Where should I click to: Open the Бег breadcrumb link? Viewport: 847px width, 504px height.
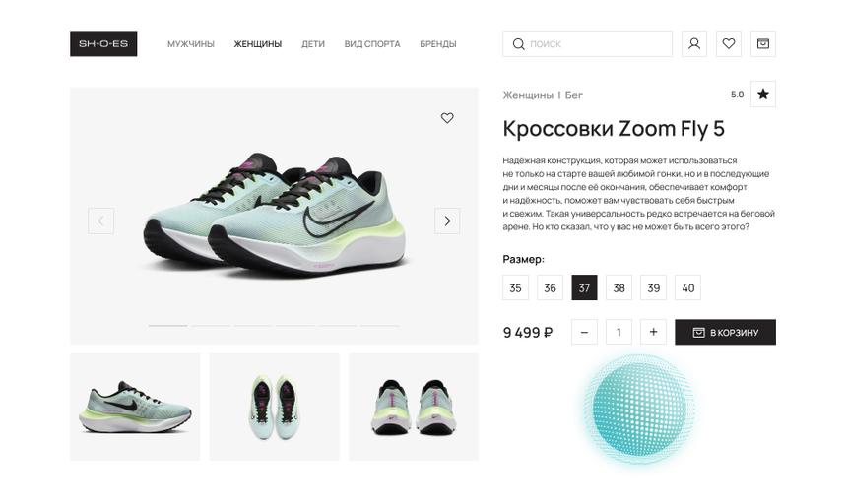pyautogui.click(x=573, y=94)
